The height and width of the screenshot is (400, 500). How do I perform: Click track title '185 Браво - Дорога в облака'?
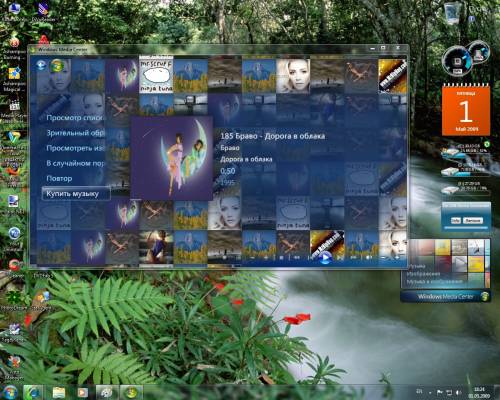[x=272, y=136]
